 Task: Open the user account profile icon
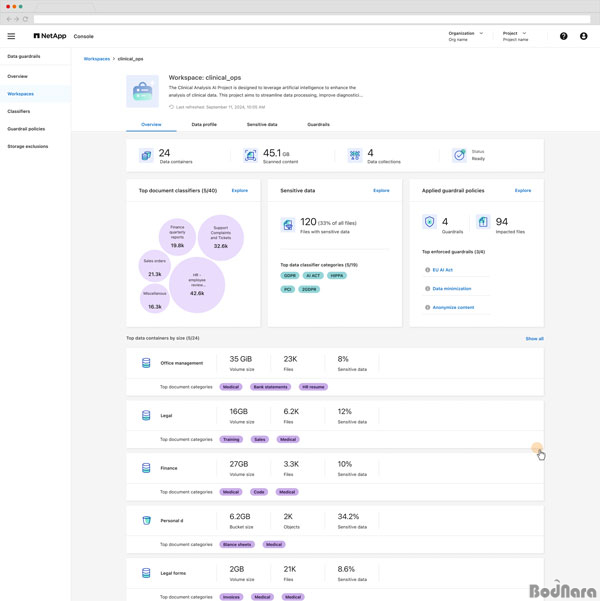[x=584, y=36]
